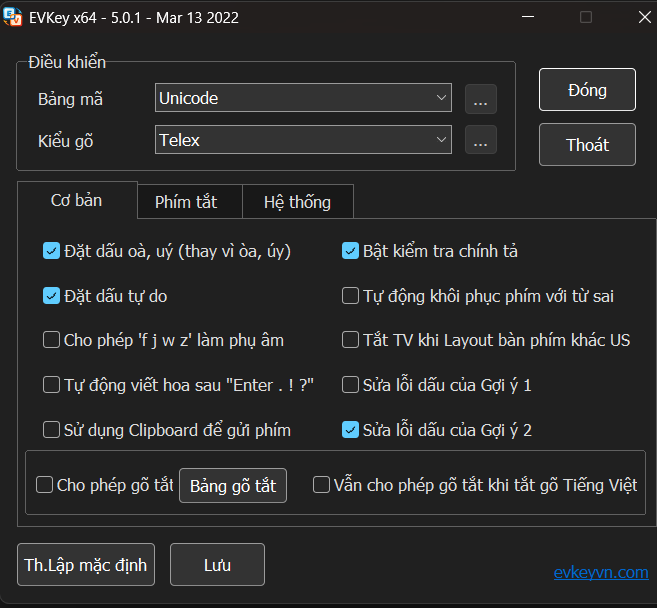Enable Cho phép gõ tắt checkbox
The image size is (657, 608).
coord(45,485)
